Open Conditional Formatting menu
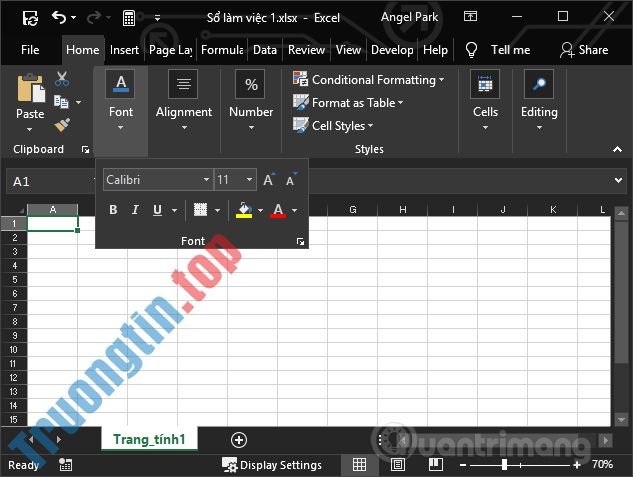 (369, 80)
